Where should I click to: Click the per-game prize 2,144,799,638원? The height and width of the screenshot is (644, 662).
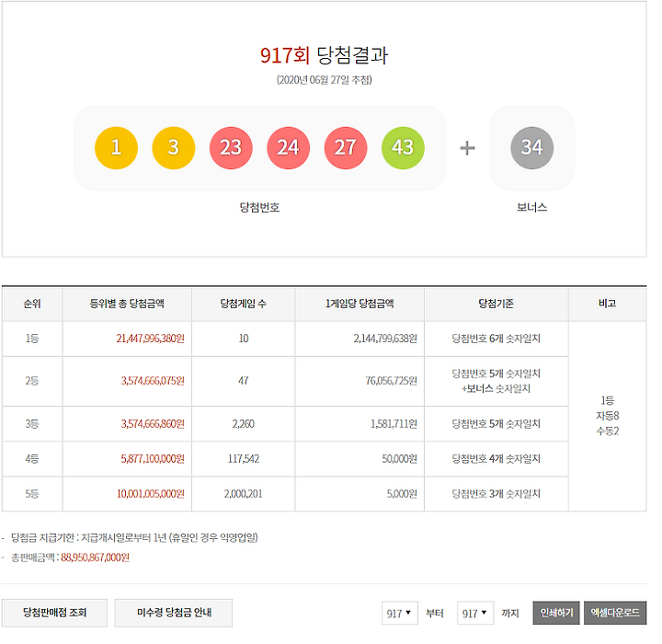(385, 339)
